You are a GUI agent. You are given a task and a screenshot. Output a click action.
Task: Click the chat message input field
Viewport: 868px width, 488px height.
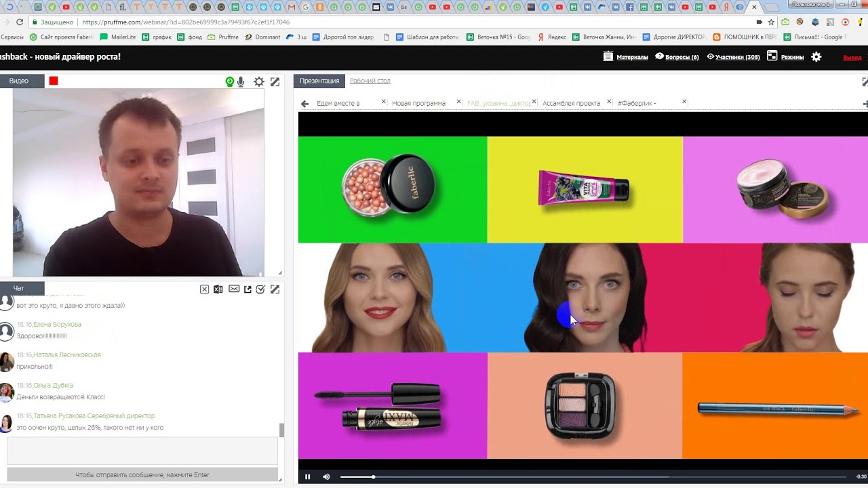point(142,451)
